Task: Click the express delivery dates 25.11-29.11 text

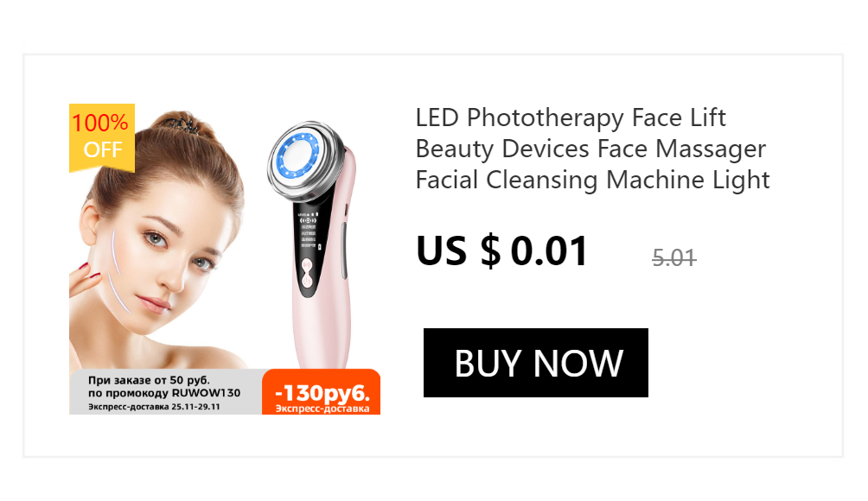Action: (x=195, y=407)
